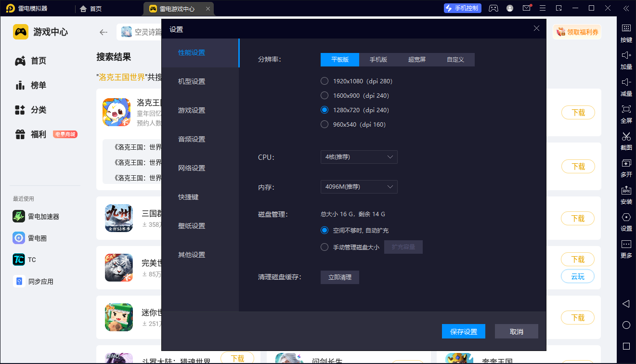Open the user account avatar
Image resolution: width=636 pixels, height=364 pixels.
pyautogui.click(x=510, y=8)
